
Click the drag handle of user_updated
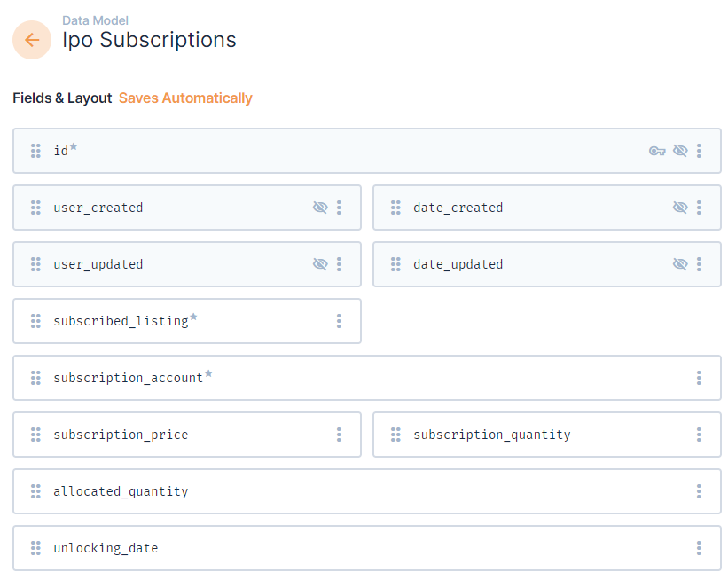pyautogui.click(x=35, y=263)
